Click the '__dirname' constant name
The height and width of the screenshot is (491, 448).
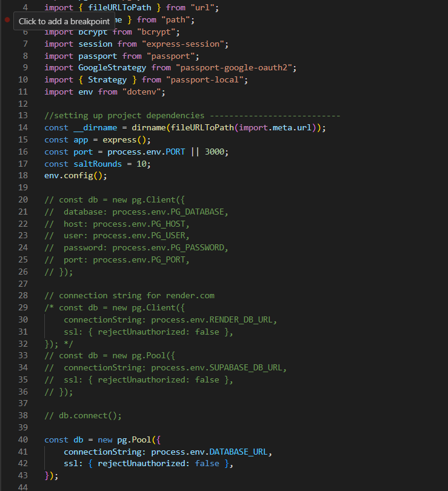click(x=95, y=128)
